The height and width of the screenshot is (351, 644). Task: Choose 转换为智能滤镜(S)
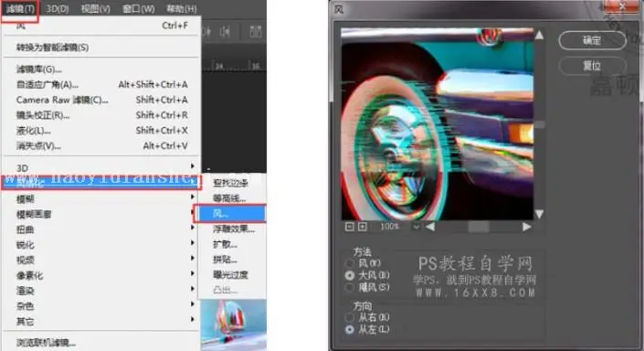pyautogui.click(x=101, y=48)
